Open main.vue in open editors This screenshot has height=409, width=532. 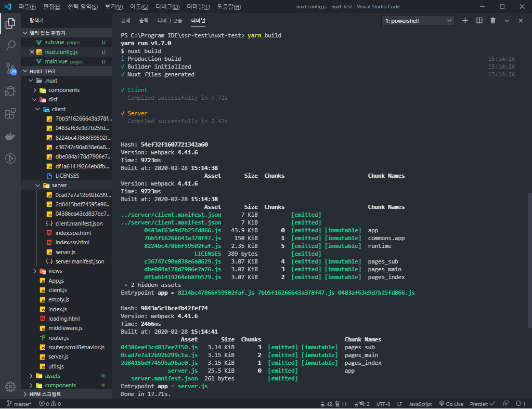67,61
